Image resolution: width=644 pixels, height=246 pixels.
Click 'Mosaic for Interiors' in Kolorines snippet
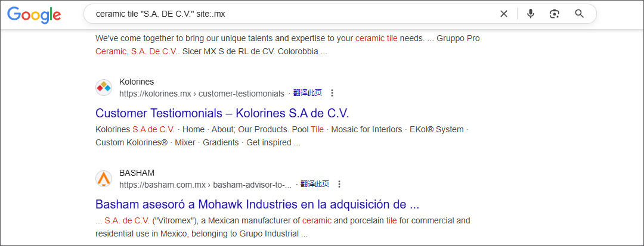click(366, 130)
